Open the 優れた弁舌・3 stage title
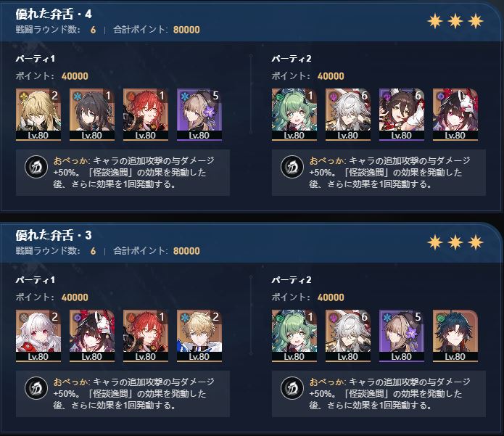Screen dimensions: 504x436 click(54, 235)
